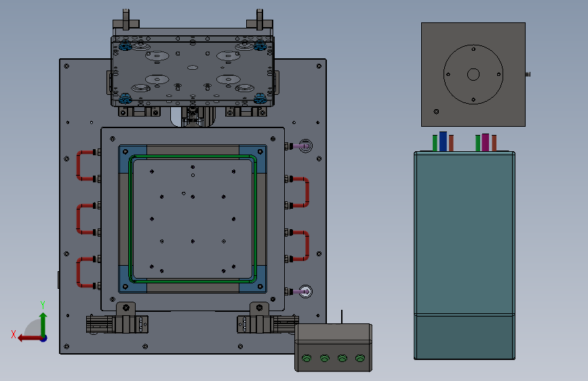Select the upper purple fitting on the right side
The width and height of the screenshot is (588, 381).
click(301, 146)
